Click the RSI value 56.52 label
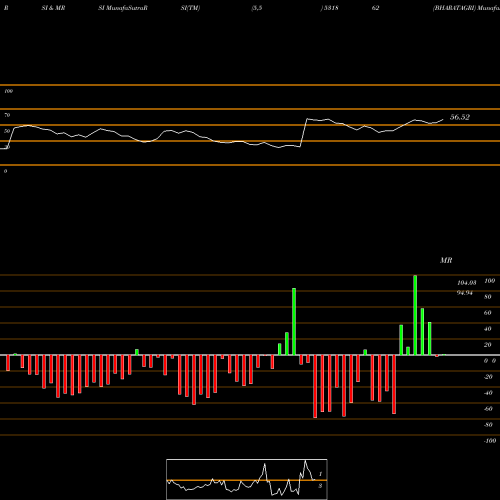This screenshot has height=500, width=500. point(460,117)
